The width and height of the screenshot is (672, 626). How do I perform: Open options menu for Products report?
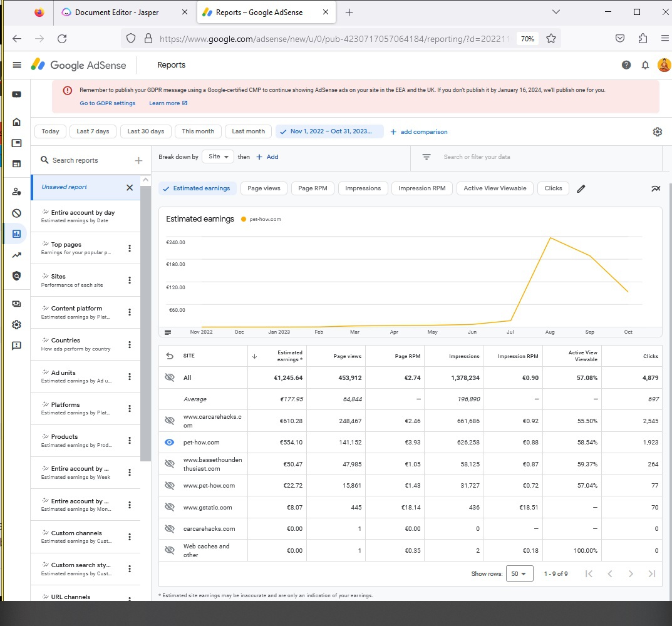130,441
